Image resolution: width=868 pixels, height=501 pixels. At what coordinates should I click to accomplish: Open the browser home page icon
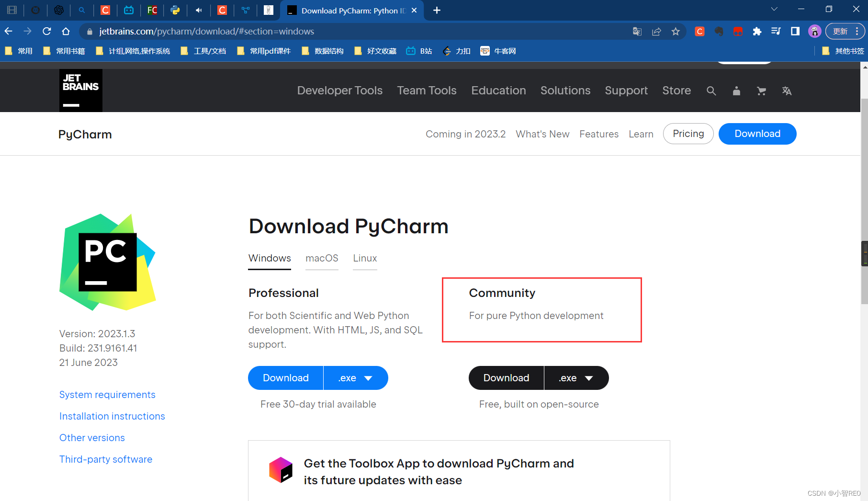(66, 31)
